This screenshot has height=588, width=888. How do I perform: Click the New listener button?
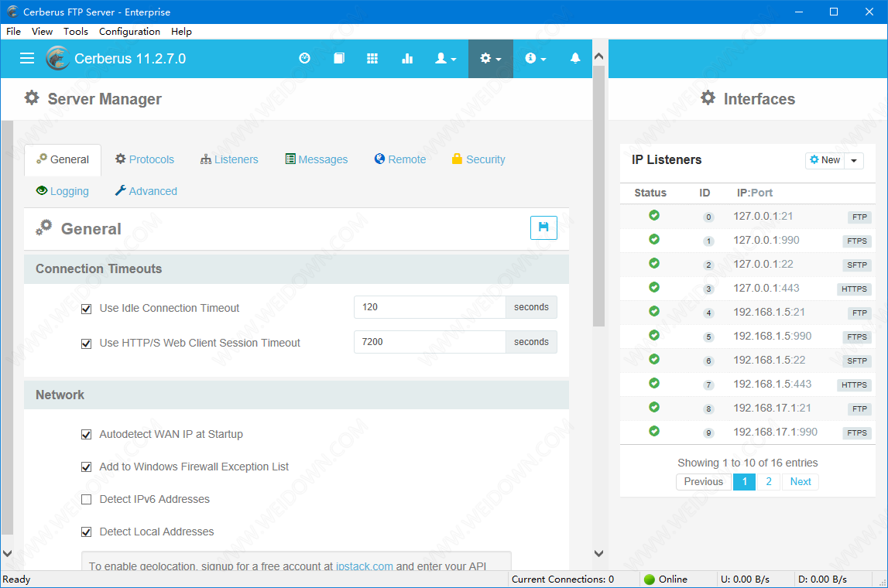[825, 160]
